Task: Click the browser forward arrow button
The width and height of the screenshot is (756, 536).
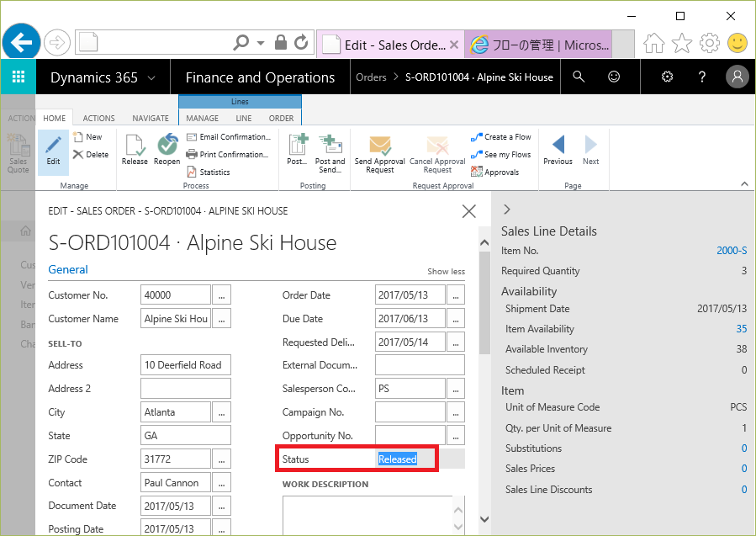Action: pos(57,42)
